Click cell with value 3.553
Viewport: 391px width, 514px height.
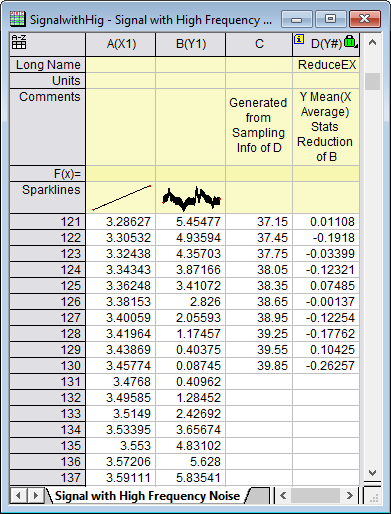121,446
